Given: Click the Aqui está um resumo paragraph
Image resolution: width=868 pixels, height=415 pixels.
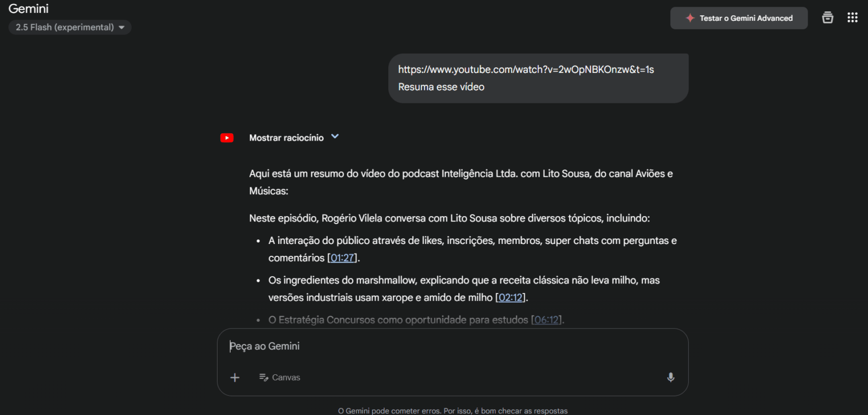Looking at the screenshot, I should point(461,182).
